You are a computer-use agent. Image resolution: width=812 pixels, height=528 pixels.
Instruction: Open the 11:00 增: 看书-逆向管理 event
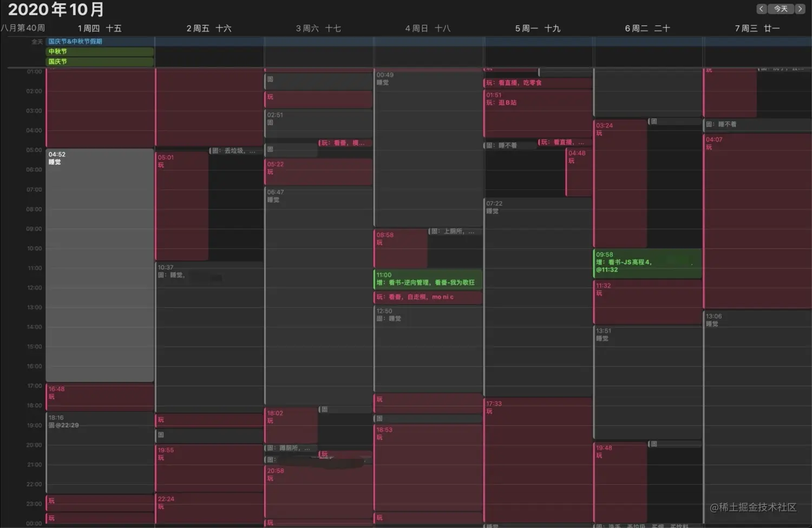click(x=428, y=279)
